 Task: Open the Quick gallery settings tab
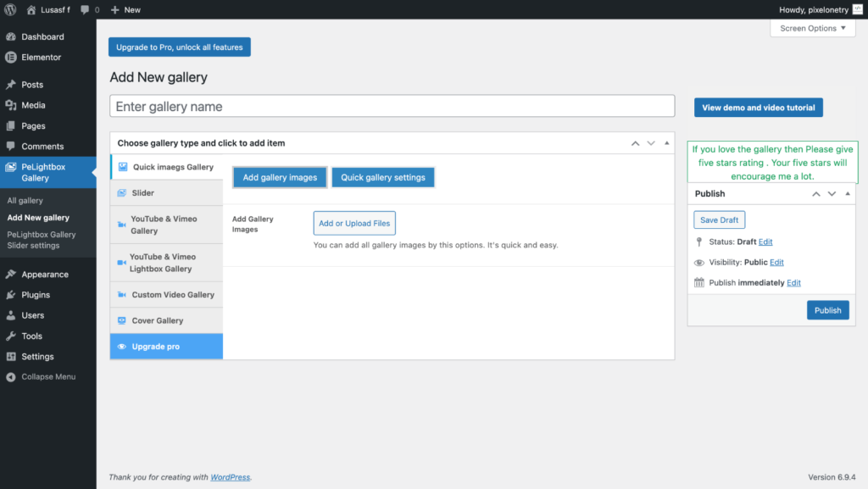click(382, 177)
